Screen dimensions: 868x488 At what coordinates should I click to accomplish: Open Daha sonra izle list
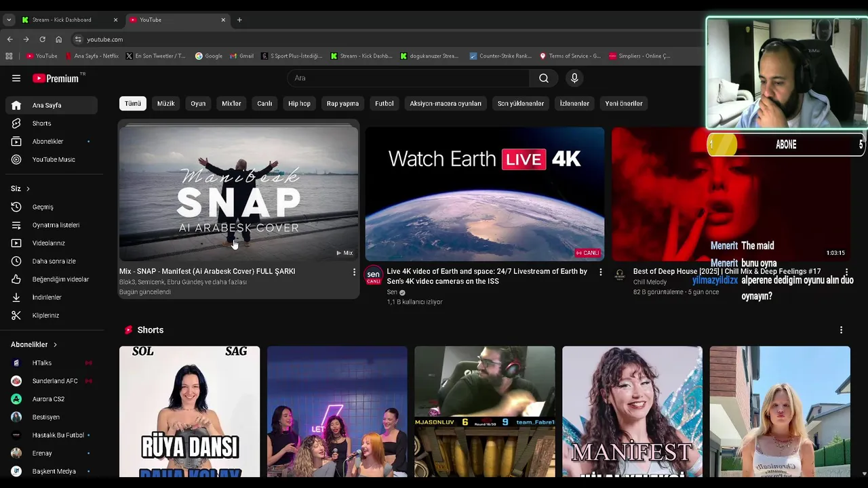[x=52, y=261]
